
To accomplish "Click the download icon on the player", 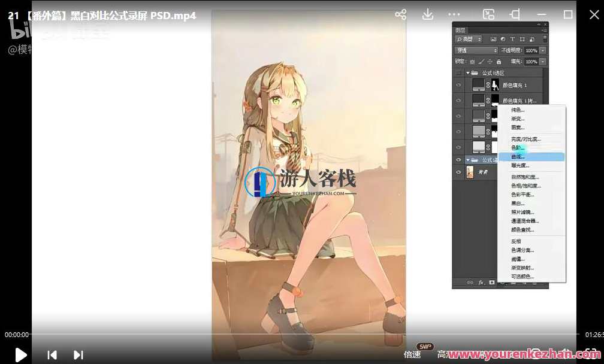I will point(427,14).
